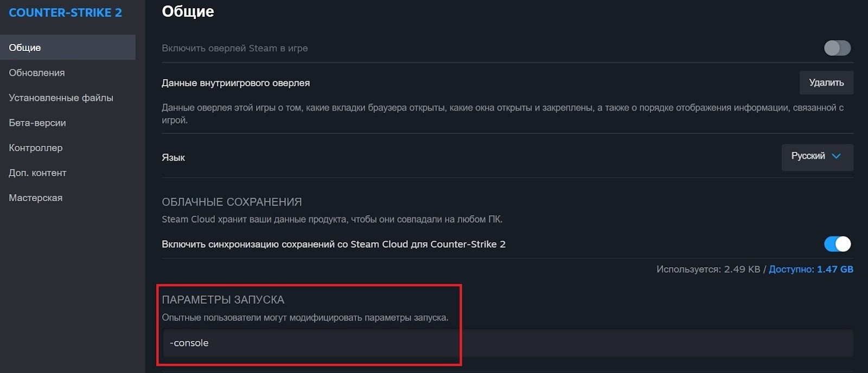Go to the Бета-версии tab

(x=37, y=123)
